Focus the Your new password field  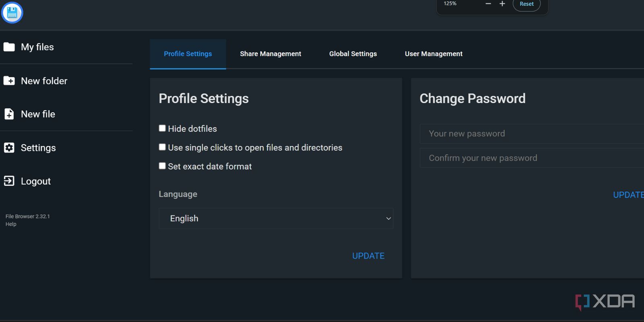coord(532,134)
